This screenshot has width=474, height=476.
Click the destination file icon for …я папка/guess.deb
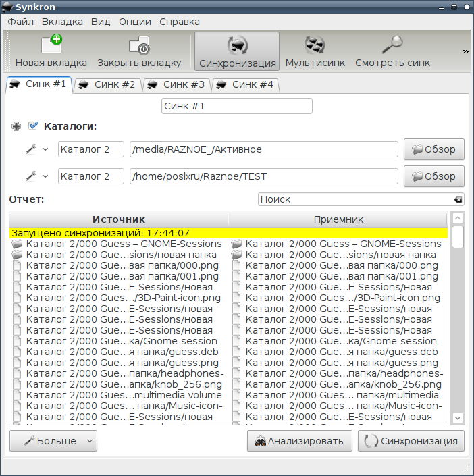click(x=236, y=352)
